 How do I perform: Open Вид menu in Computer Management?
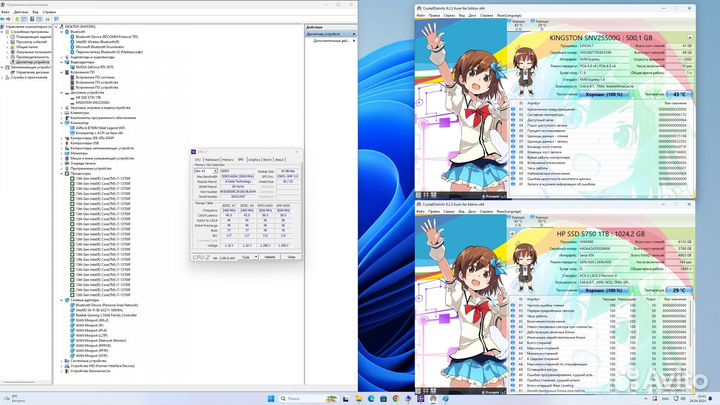pyautogui.click(x=35, y=12)
